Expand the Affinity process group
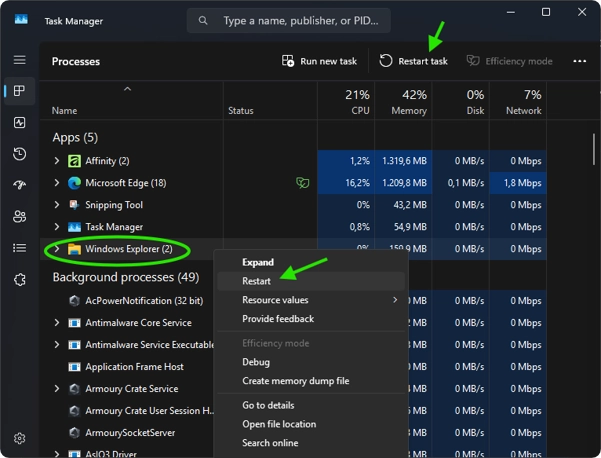Screen dimensions: 601x458 pos(57,161)
